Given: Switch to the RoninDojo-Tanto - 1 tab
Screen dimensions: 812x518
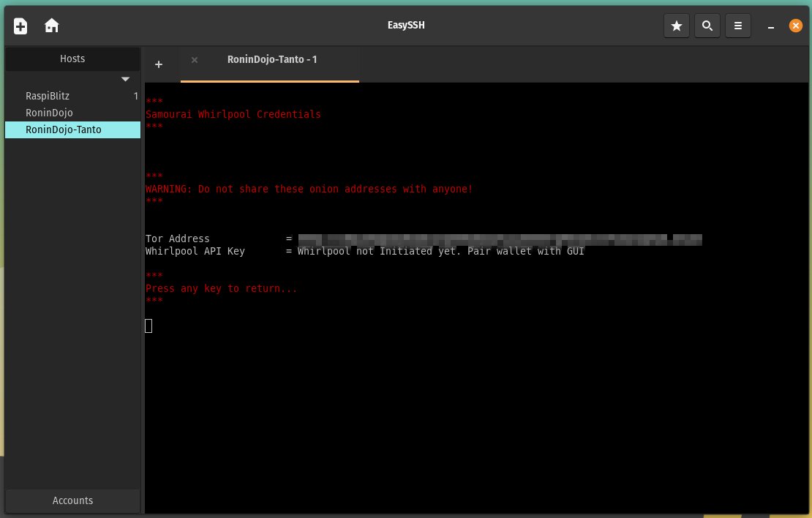Looking at the screenshot, I should pos(270,64).
